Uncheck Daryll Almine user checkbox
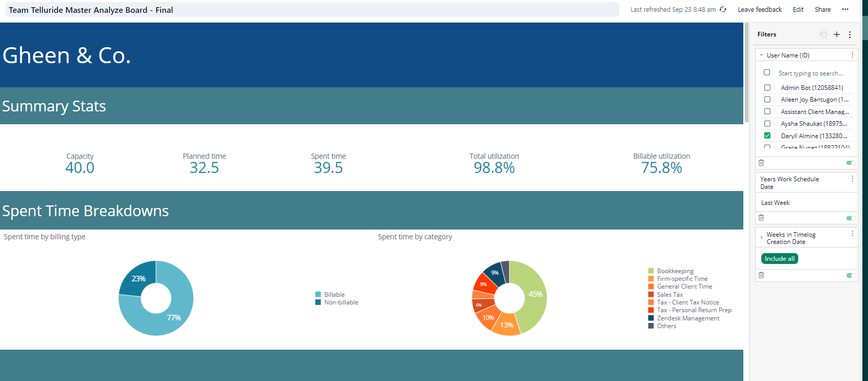The image size is (868, 381). point(767,136)
